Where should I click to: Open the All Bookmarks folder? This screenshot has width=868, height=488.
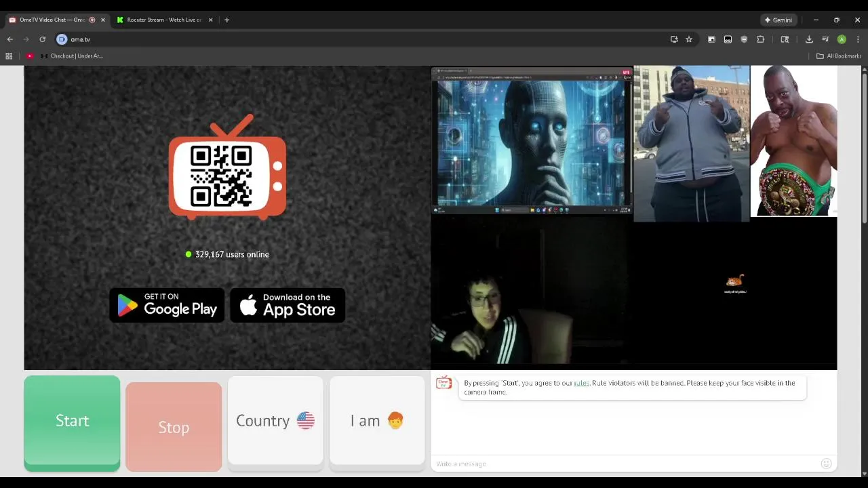click(839, 56)
